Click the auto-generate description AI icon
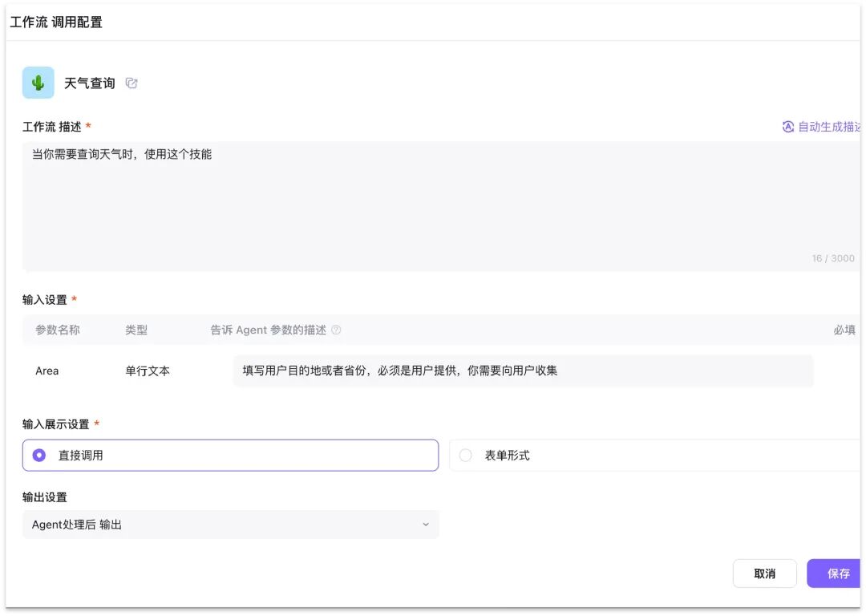The height and width of the screenshot is (616, 866). tap(788, 127)
